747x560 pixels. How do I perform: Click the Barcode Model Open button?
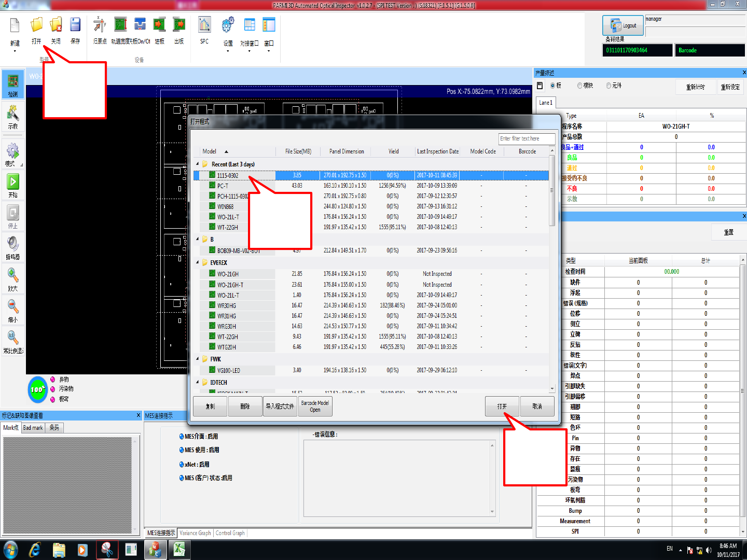click(315, 407)
